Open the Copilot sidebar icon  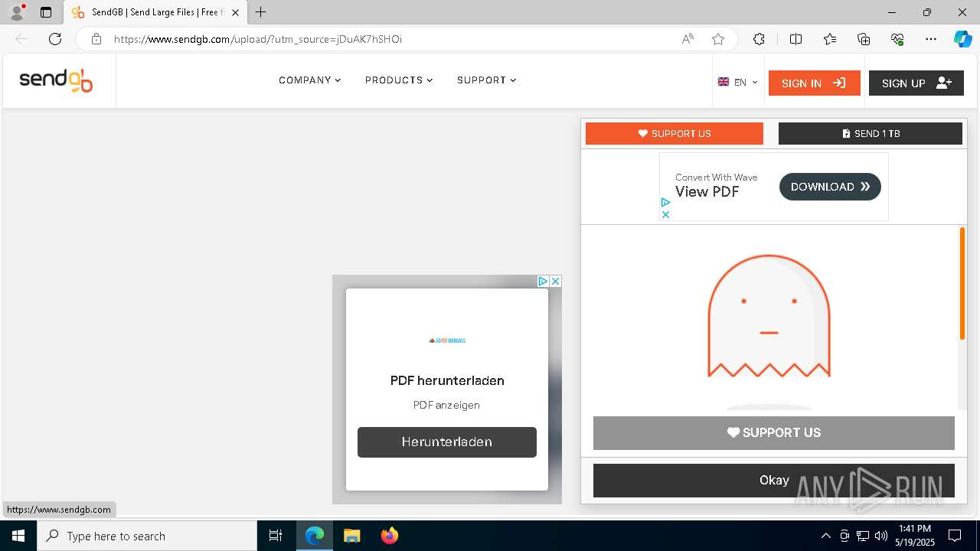962,39
